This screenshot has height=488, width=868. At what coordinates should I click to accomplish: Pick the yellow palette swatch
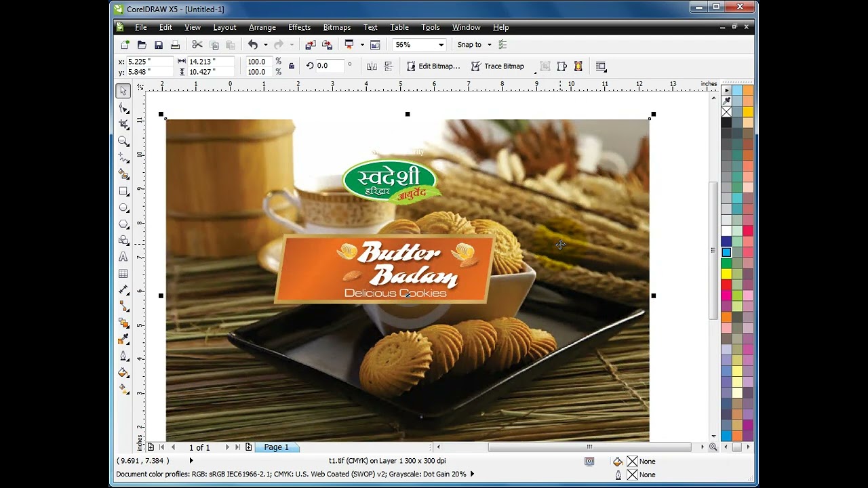pyautogui.click(x=726, y=274)
